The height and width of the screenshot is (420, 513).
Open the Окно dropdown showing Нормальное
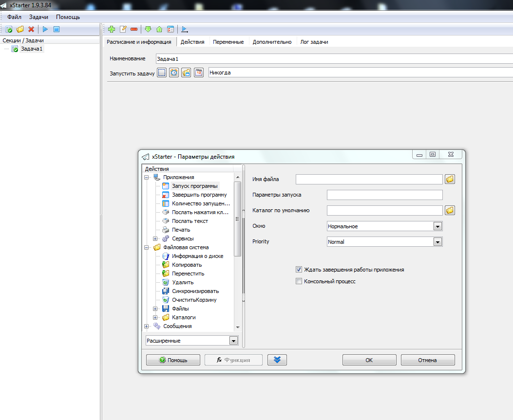437,226
